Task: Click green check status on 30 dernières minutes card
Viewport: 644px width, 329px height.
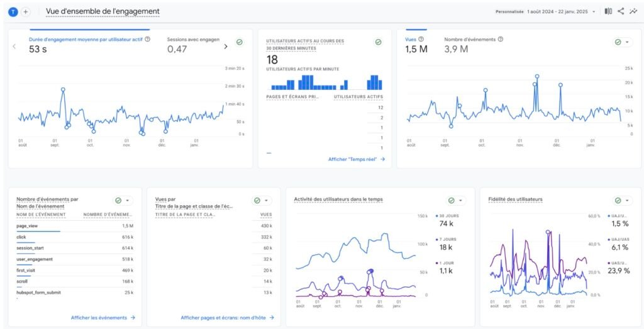Action: tap(378, 42)
